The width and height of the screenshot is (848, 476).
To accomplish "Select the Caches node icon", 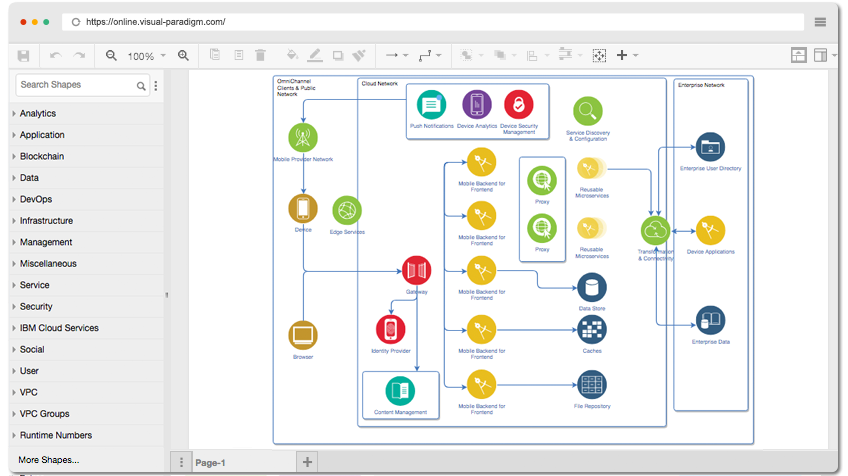I will pos(592,329).
